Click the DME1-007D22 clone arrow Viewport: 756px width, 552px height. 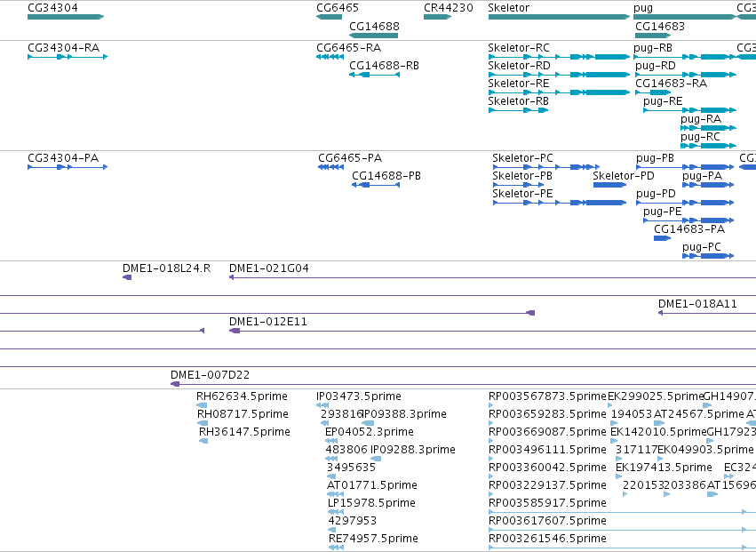pyautogui.click(x=175, y=384)
